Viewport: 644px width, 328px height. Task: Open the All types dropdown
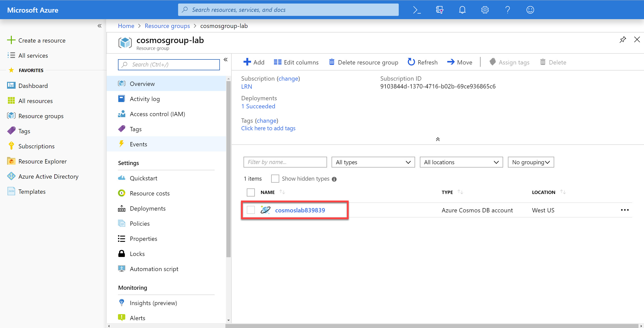pos(373,162)
